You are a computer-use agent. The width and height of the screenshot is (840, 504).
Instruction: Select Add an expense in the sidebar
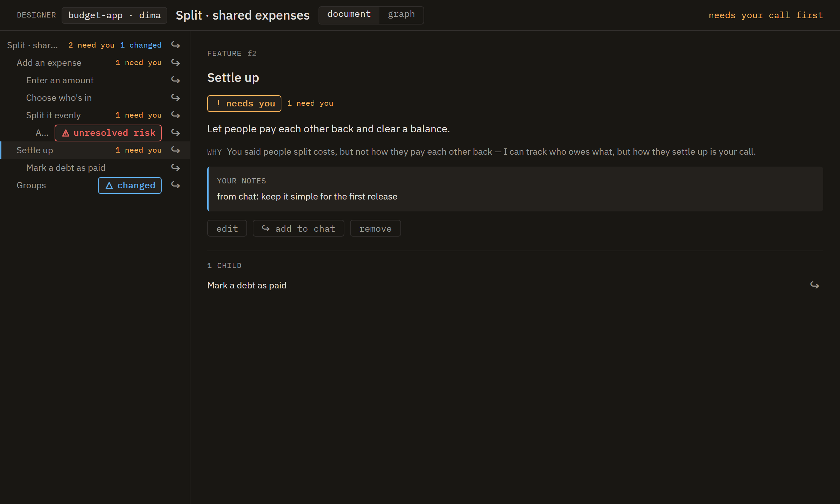49,63
